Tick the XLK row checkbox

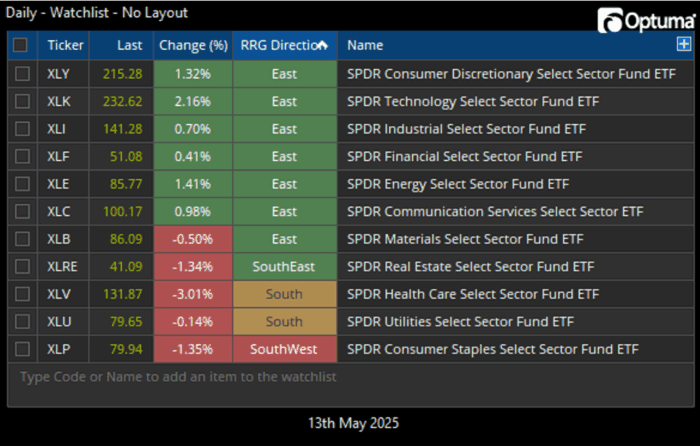pyautogui.click(x=21, y=101)
